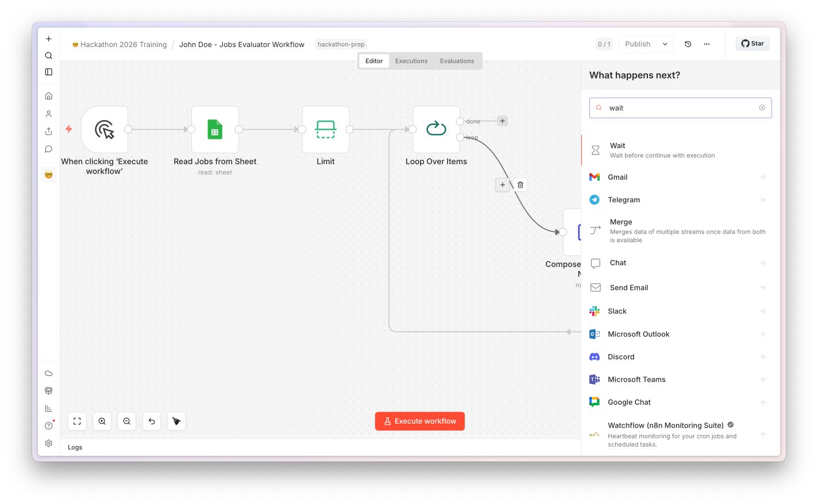Click the Execute workflow button
The height and width of the screenshot is (504, 818).
click(420, 421)
